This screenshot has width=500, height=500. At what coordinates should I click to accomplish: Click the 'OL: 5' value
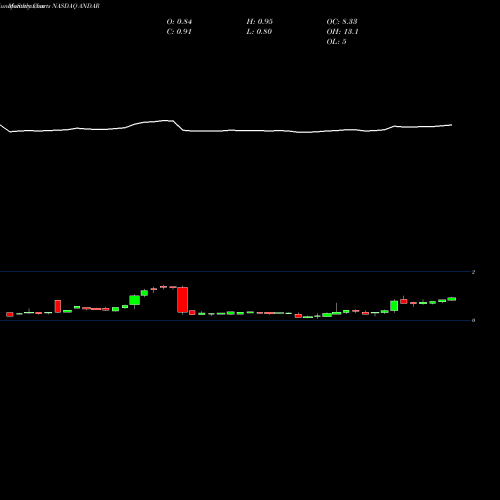[336, 42]
